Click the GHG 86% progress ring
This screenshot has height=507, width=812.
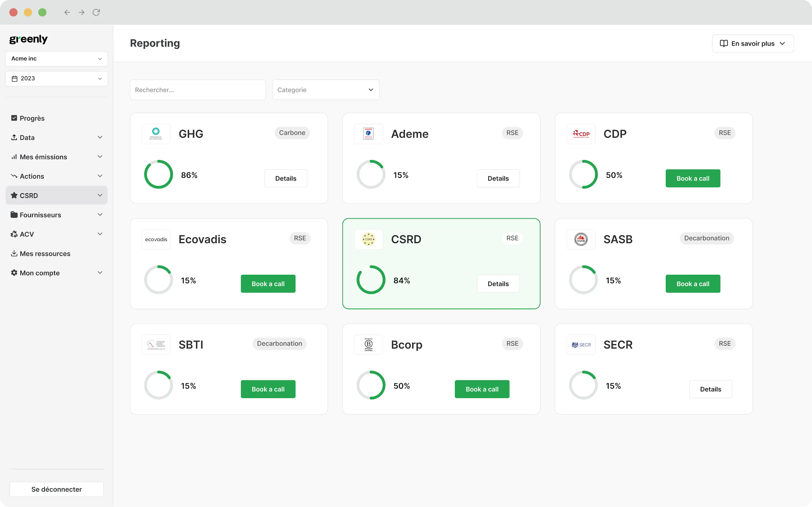(x=158, y=174)
